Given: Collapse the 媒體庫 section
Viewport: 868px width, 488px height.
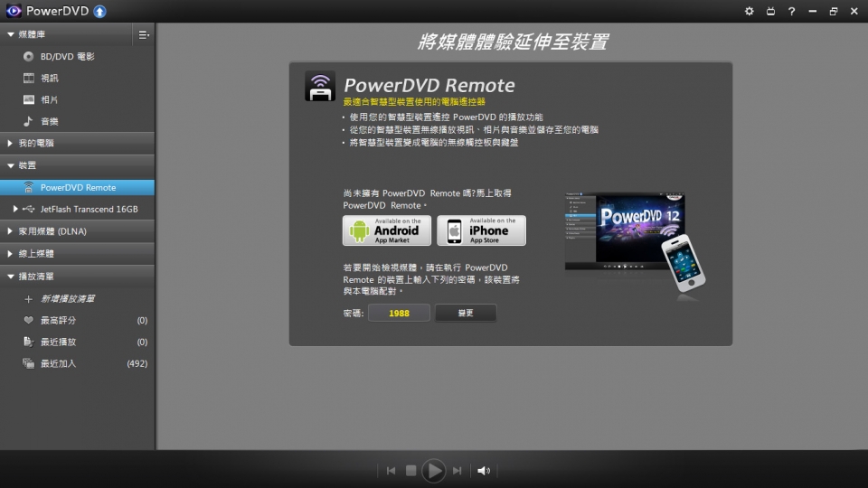Looking at the screenshot, I should click(x=11, y=34).
